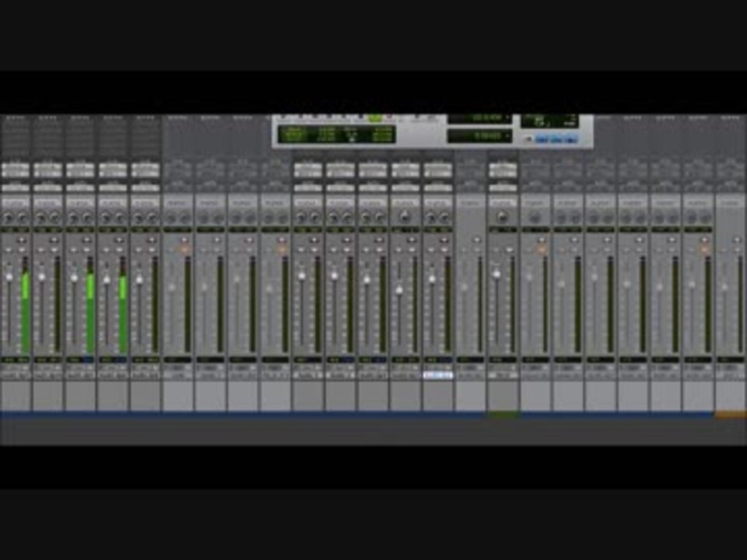Select the track name highlighted in white
Image resolution: width=747 pixels, height=560 pixels.
tap(438, 375)
